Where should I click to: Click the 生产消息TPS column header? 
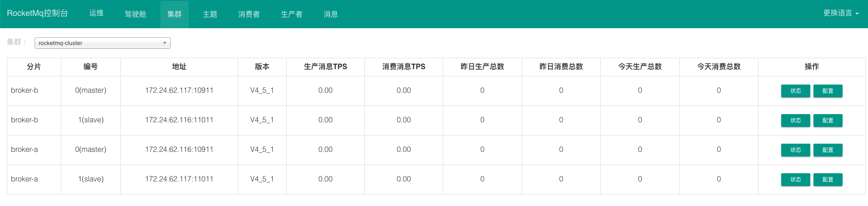[325, 67]
